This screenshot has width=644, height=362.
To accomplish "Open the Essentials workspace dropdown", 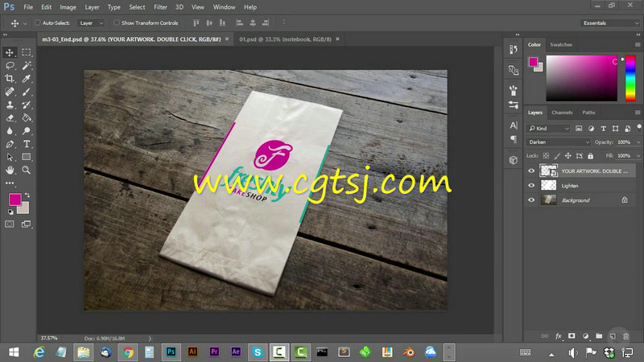I will click(x=610, y=23).
